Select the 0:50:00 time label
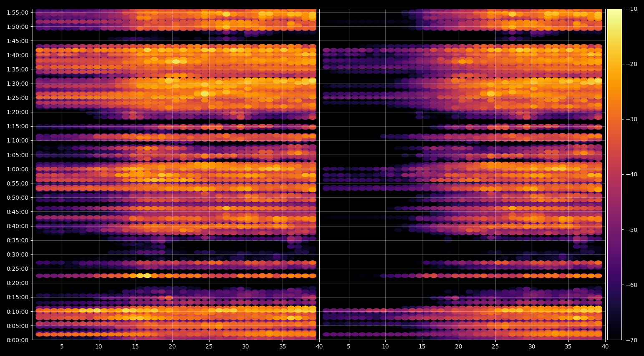Viewport: 644px width, 356px height. click(x=18, y=198)
